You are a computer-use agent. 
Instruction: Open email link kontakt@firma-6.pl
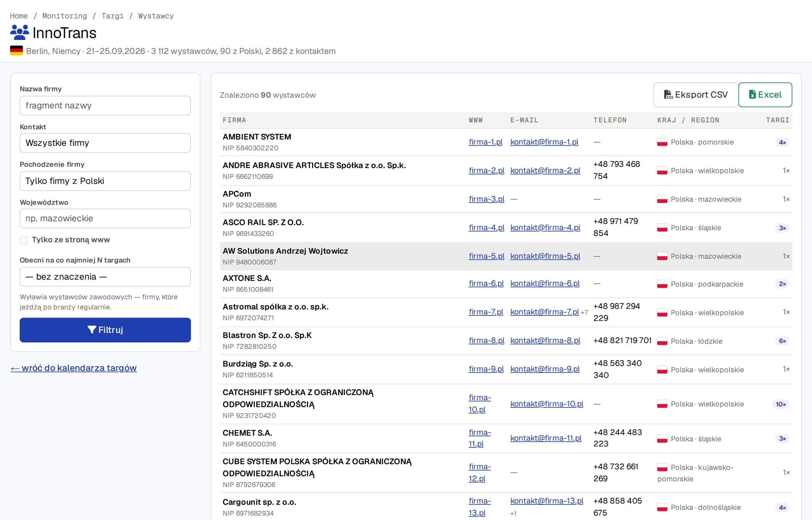(x=545, y=283)
